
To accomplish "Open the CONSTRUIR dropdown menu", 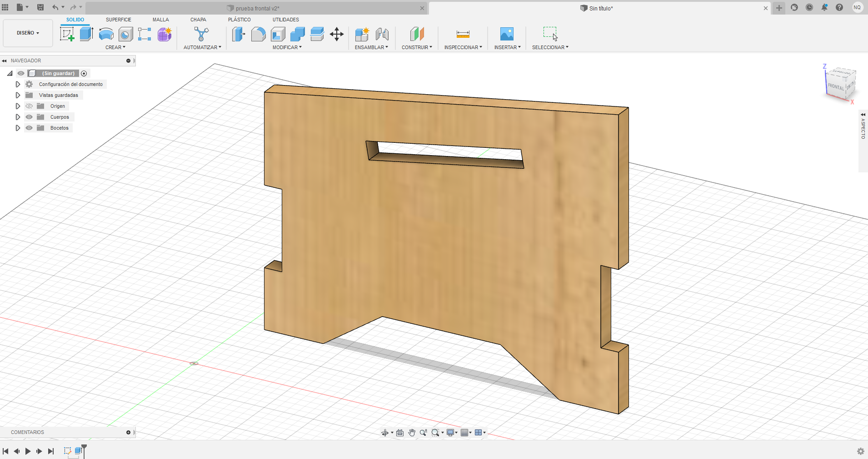I will tap(417, 47).
